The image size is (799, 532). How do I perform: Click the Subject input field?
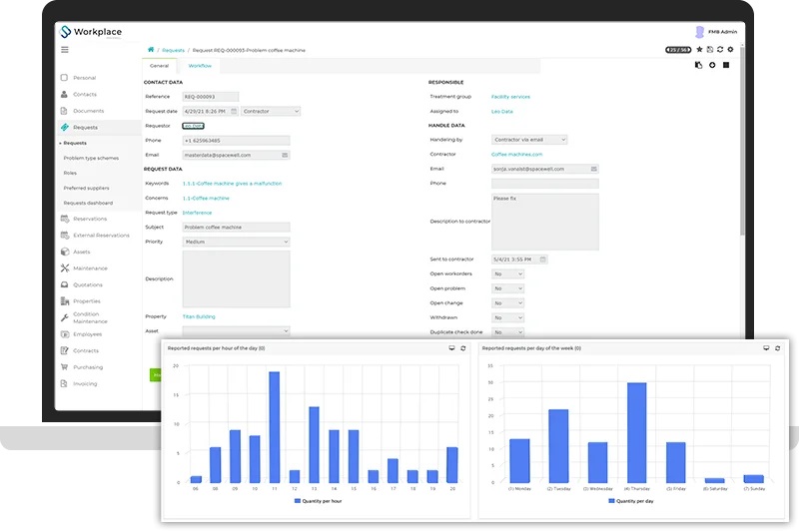coord(236,227)
